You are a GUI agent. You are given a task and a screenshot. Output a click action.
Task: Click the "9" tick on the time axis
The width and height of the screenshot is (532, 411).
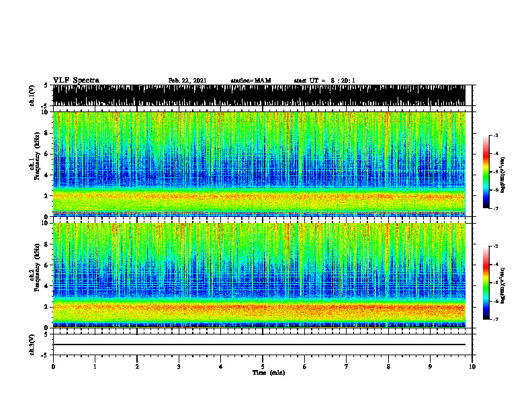click(430, 366)
